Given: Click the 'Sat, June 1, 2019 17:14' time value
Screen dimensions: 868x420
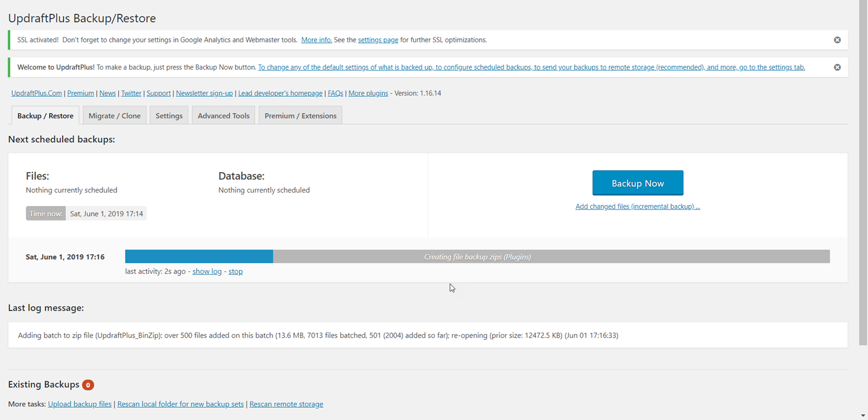Looking at the screenshot, I should pyautogui.click(x=107, y=213).
